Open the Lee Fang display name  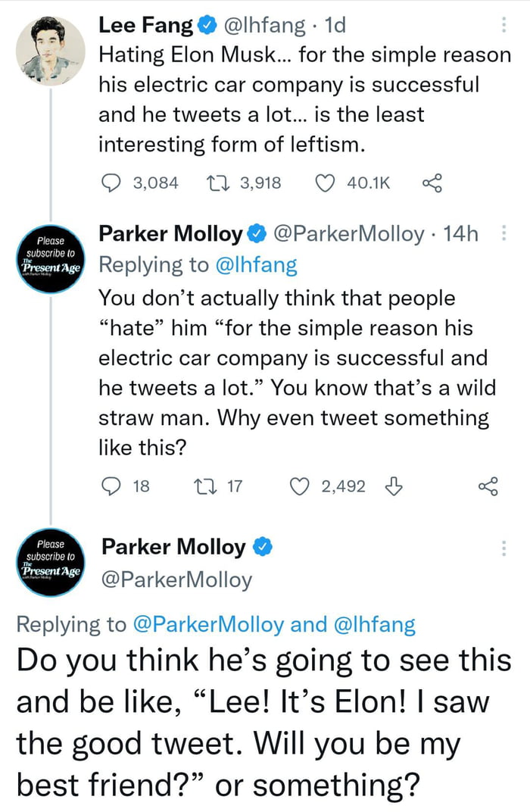146,26
